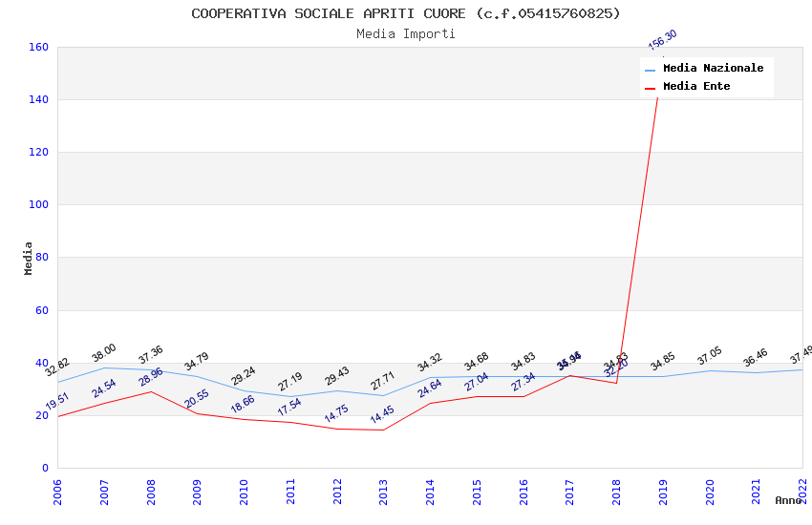Image resolution: width=812 pixels, height=525 pixels.
Task: Click the national data label 29.43
Action: click(x=336, y=376)
